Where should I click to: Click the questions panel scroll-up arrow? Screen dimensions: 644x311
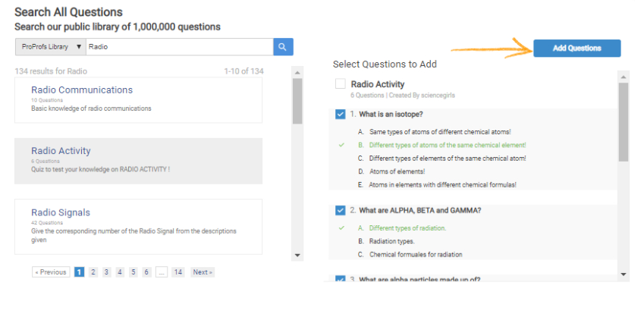click(624, 77)
